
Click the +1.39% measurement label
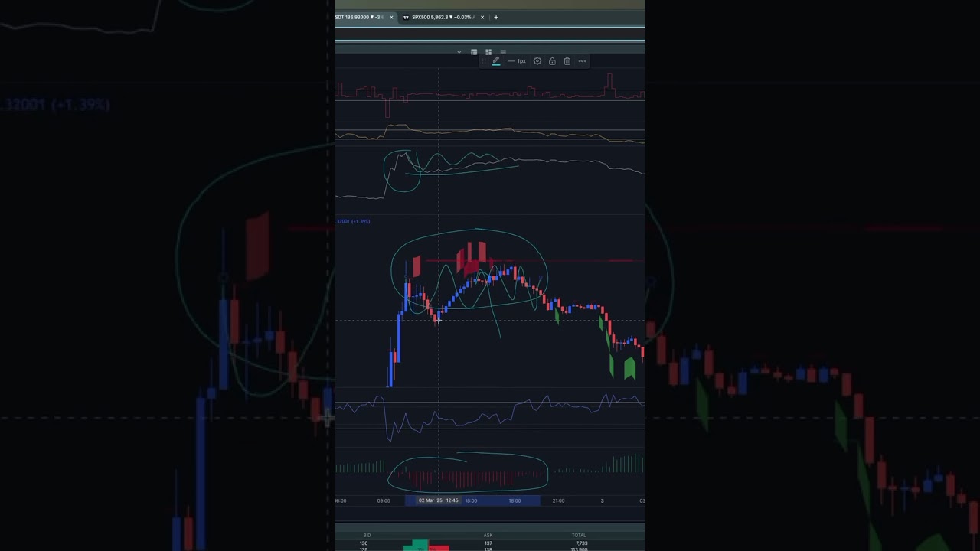click(x=353, y=221)
